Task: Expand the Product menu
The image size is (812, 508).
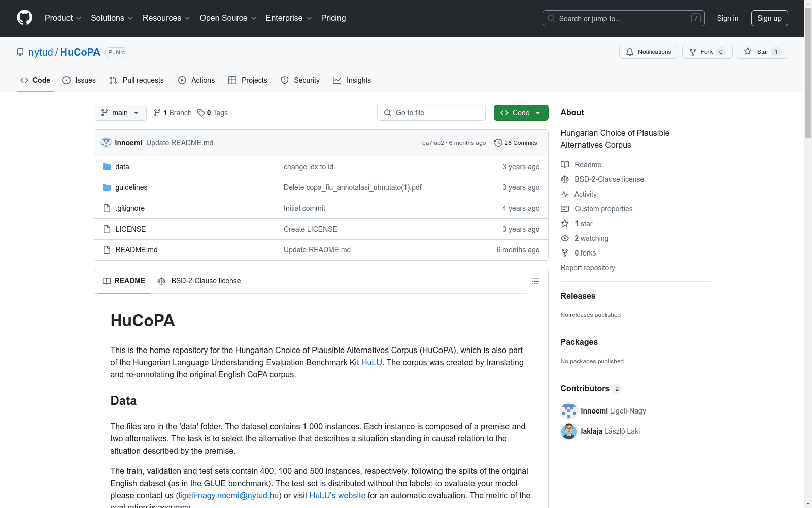Action: (63, 18)
